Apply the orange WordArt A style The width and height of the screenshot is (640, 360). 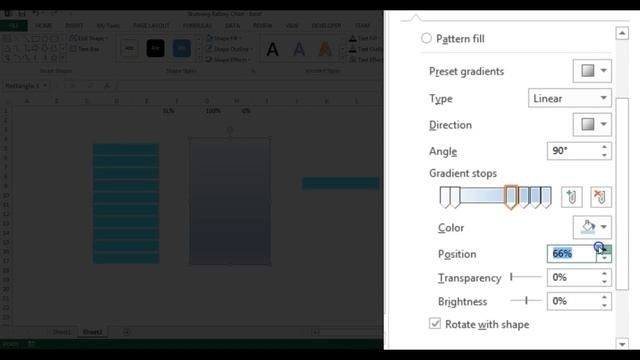point(325,49)
